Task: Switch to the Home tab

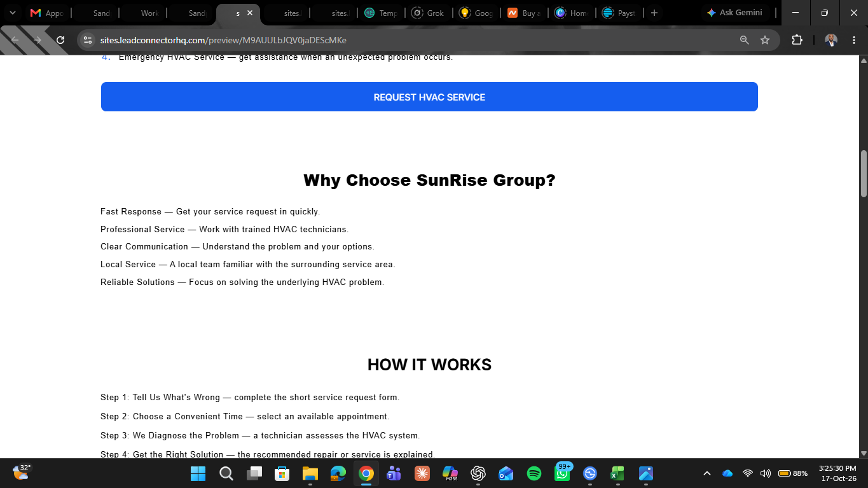Action: coord(572,13)
